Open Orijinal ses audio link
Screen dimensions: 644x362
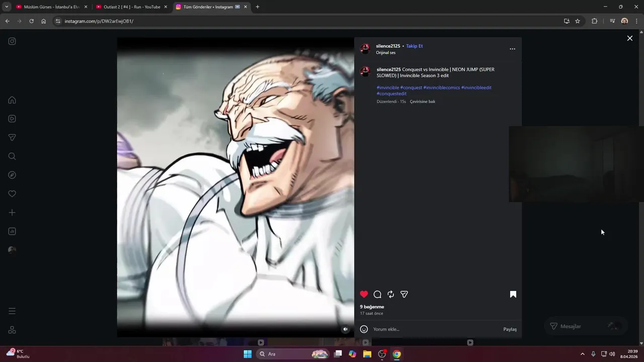point(385,52)
